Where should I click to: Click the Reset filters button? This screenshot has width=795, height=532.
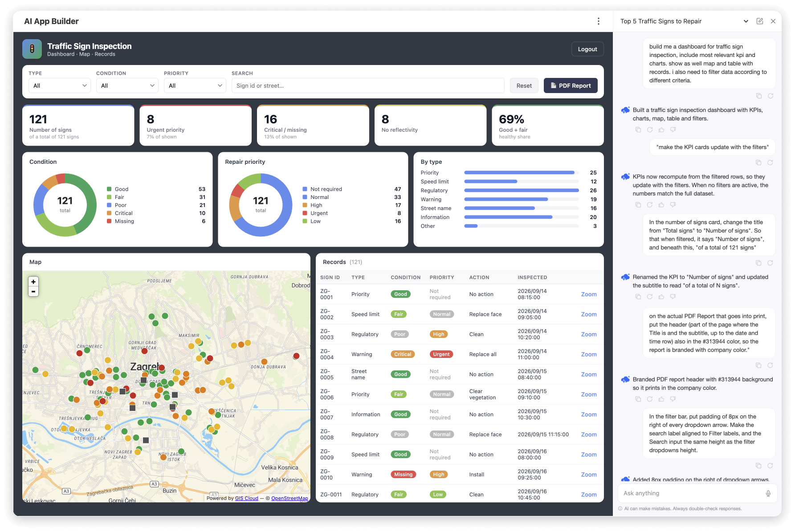coord(524,85)
